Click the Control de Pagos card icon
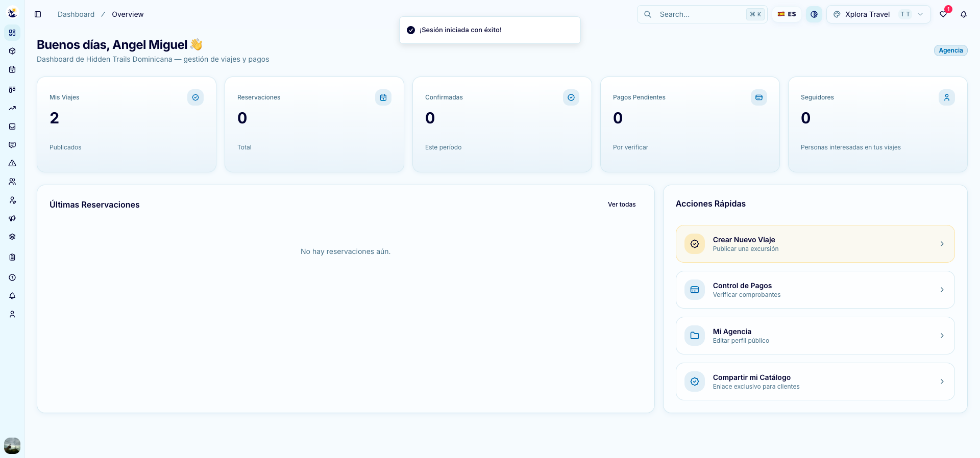Image resolution: width=980 pixels, height=458 pixels. click(695, 290)
